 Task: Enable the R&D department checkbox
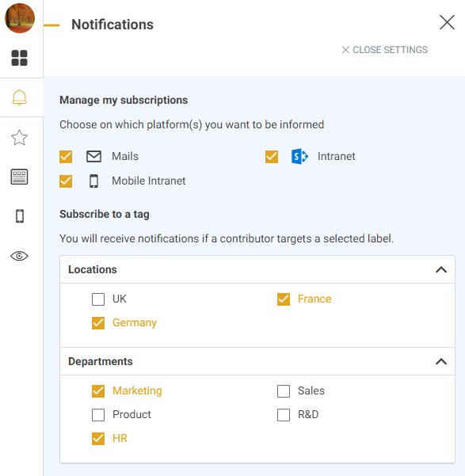pyautogui.click(x=284, y=415)
